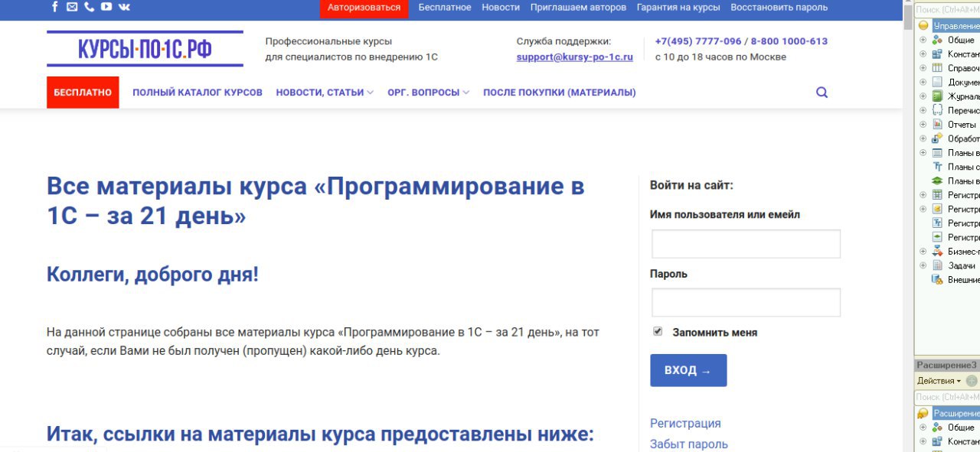The height and width of the screenshot is (452, 980).
Task: Expand Константы node in upper configuration tree
Action: (x=923, y=54)
